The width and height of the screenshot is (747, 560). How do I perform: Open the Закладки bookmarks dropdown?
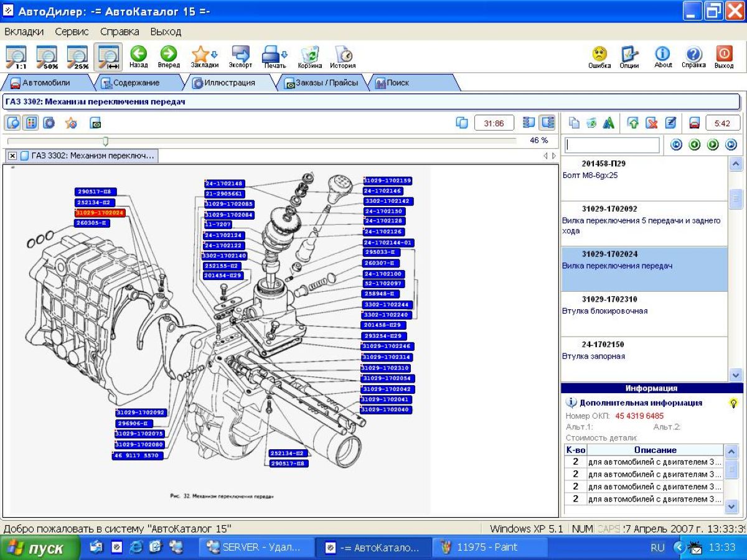pos(204,57)
